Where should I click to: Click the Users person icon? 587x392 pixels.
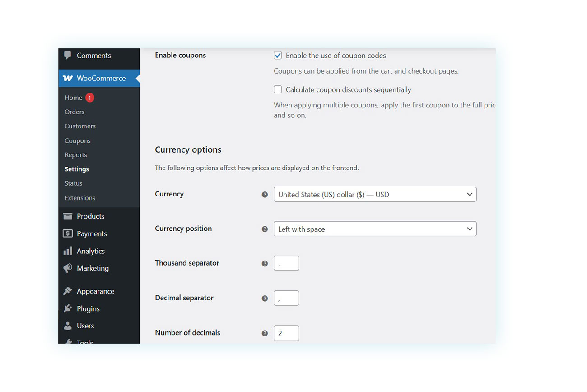pos(68,326)
